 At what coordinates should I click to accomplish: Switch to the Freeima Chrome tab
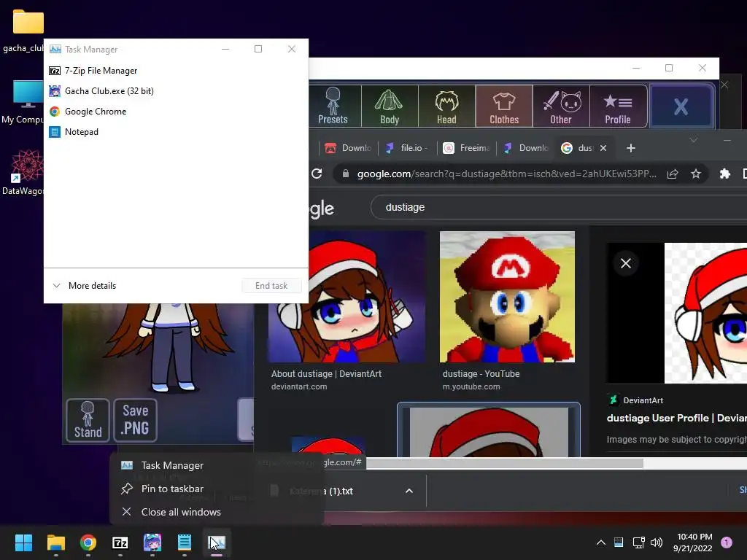click(466, 148)
